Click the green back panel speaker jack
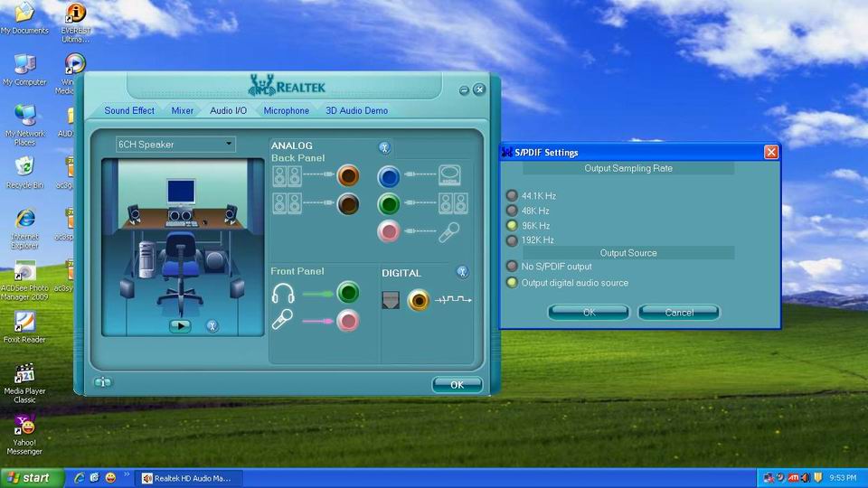Image resolution: width=868 pixels, height=488 pixels. pyautogui.click(x=389, y=204)
